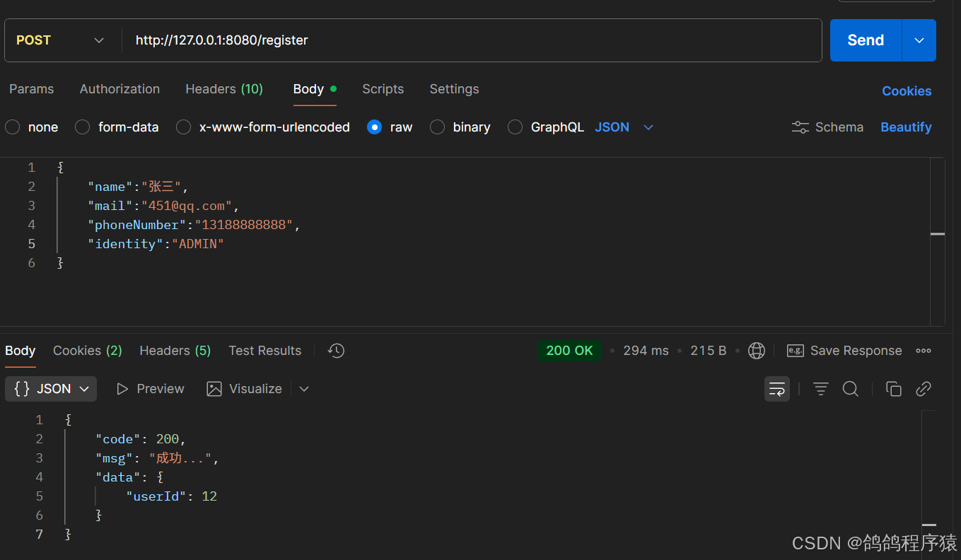Click the "phoneNumber" line in body
The height and width of the screenshot is (560, 961).
tap(194, 225)
